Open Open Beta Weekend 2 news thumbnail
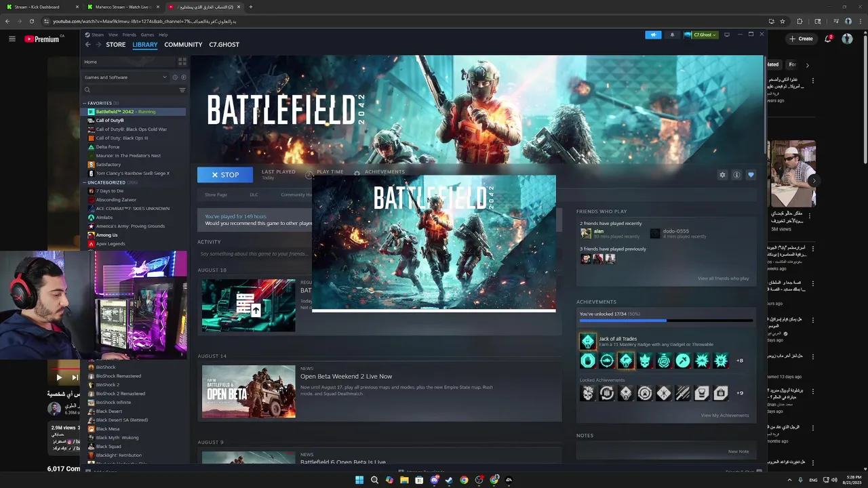 point(248,392)
